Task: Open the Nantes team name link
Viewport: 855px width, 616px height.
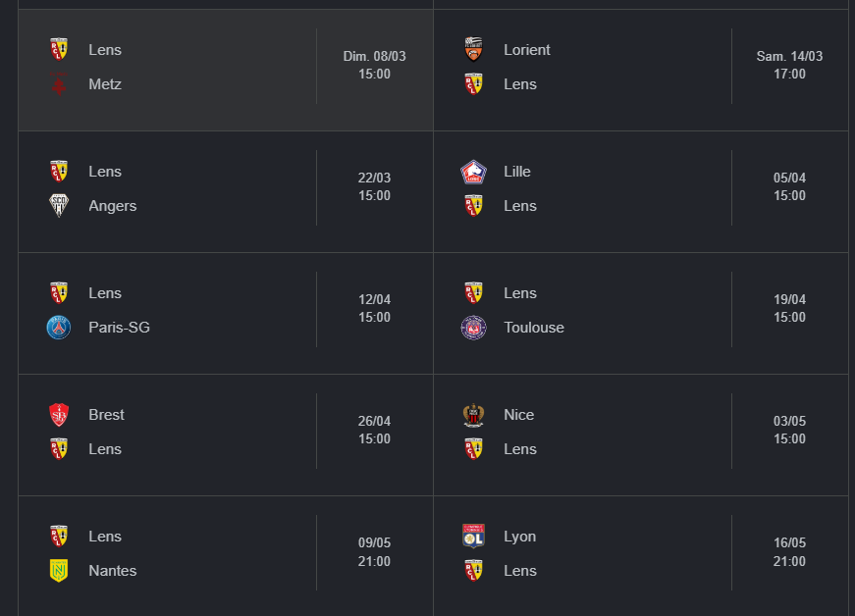Action: pos(113,571)
